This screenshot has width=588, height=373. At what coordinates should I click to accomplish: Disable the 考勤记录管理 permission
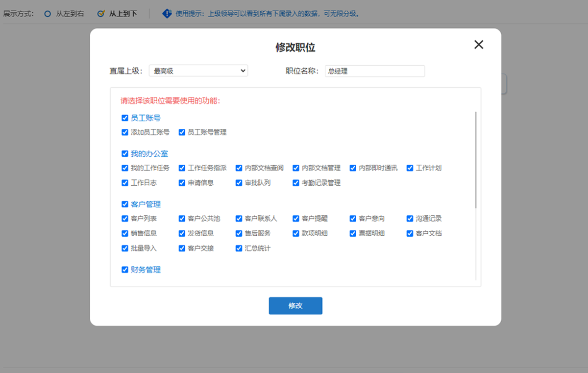296,183
